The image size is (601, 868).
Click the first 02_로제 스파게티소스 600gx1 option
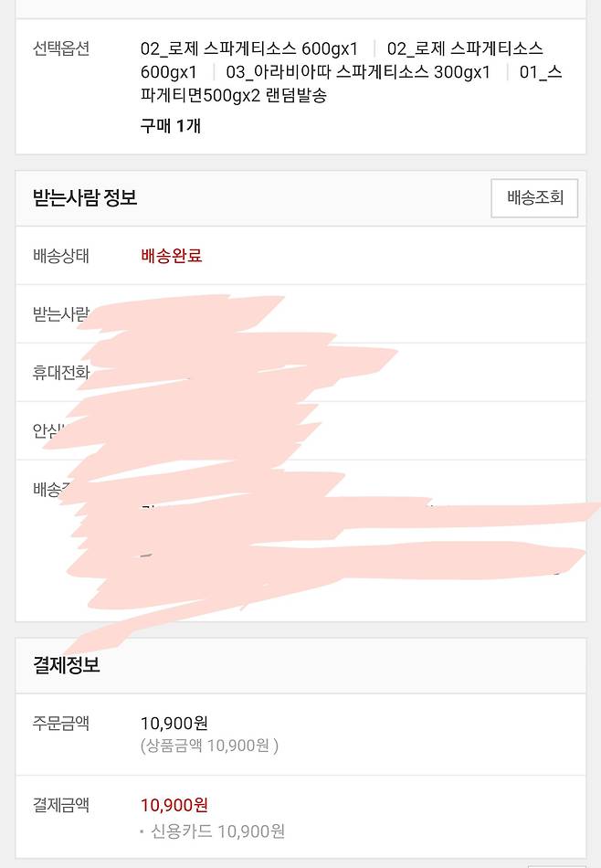pyautogui.click(x=249, y=48)
